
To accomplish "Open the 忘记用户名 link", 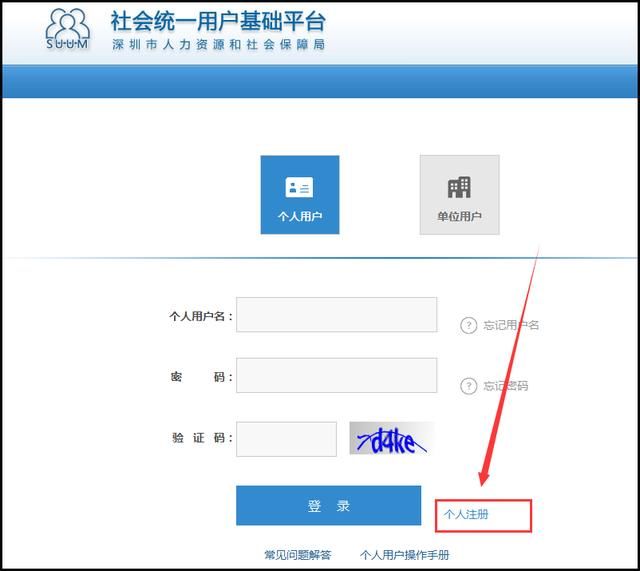I will [x=511, y=325].
